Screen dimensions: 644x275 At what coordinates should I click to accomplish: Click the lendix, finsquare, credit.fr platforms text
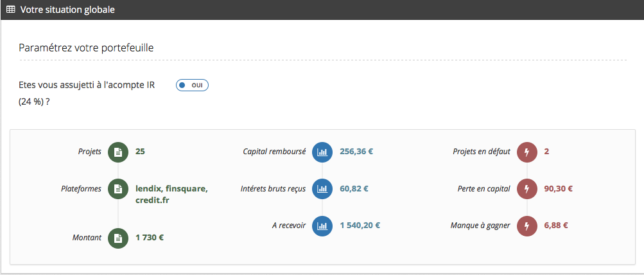click(171, 194)
